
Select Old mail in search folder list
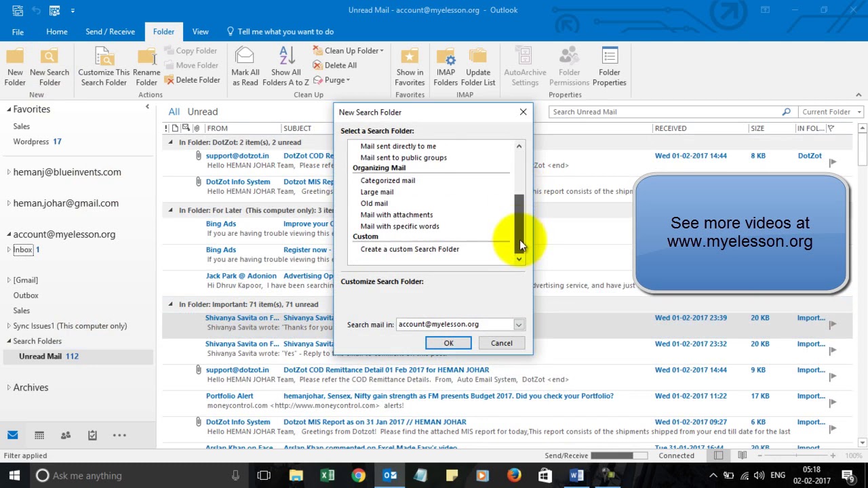(374, 203)
